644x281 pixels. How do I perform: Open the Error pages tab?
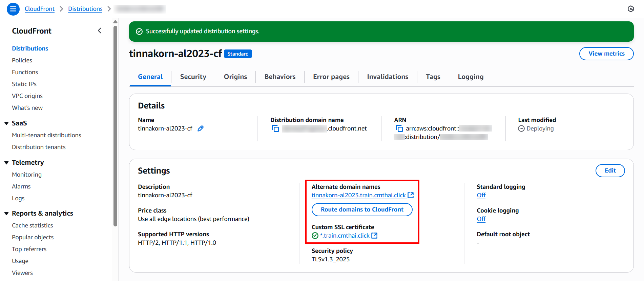331,77
